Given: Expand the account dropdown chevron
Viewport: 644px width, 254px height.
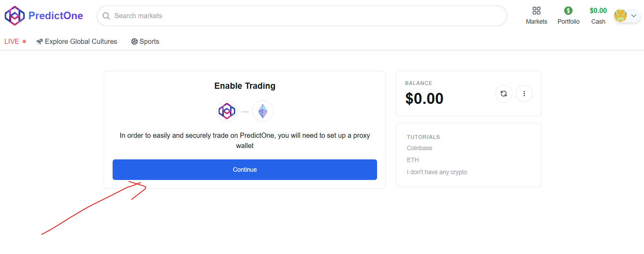Looking at the screenshot, I should (x=633, y=16).
